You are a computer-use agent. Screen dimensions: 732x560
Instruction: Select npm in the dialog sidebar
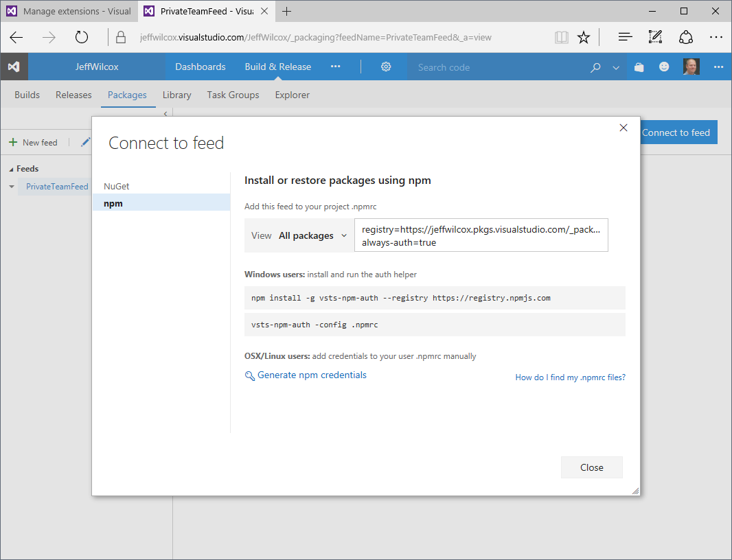pyautogui.click(x=161, y=203)
